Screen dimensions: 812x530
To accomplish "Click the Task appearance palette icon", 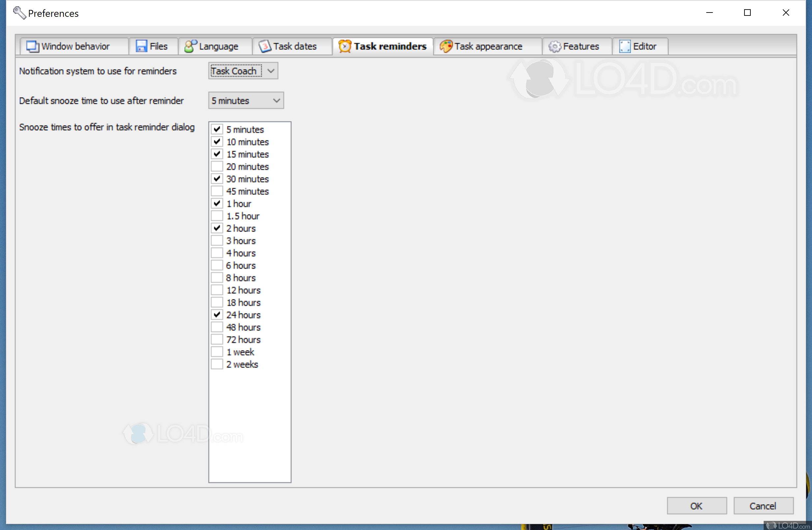I will [446, 46].
